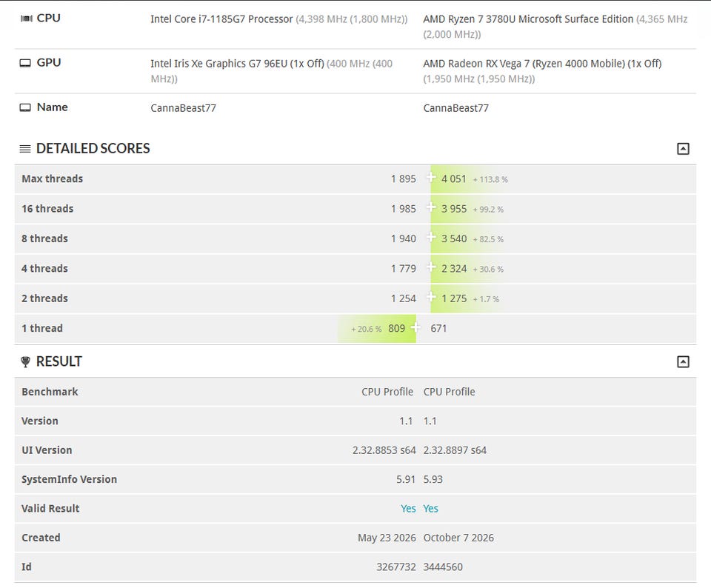This screenshot has height=588, width=711.
Task: Click the Created date May 23 2026
Action: 387,538
